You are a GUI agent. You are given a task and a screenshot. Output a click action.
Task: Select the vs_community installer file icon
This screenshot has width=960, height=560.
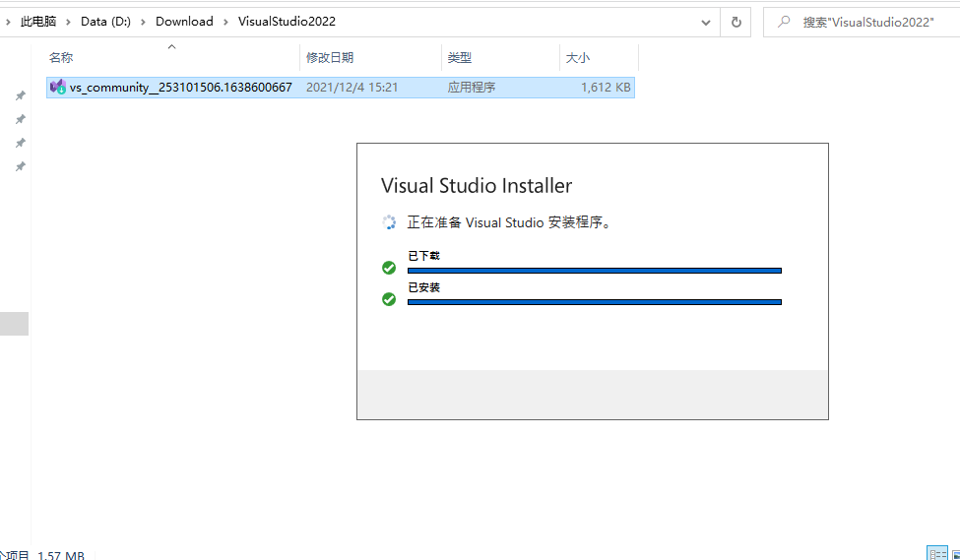click(x=58, y=87)
